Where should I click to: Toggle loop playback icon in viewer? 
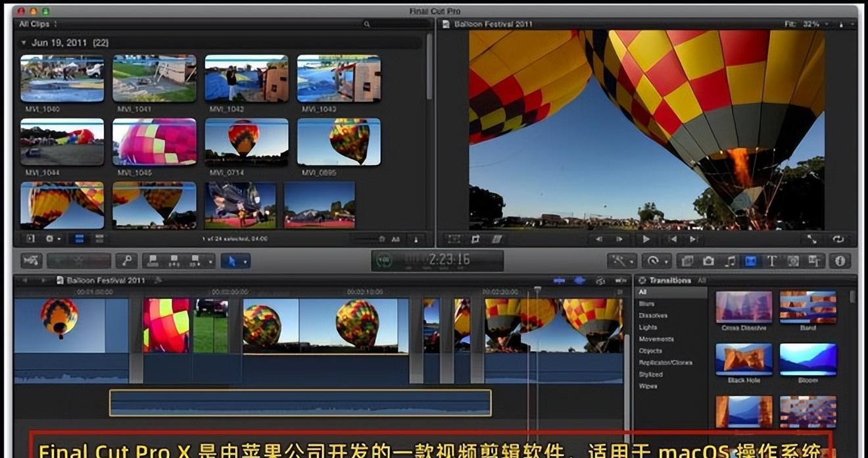(838, 239)
